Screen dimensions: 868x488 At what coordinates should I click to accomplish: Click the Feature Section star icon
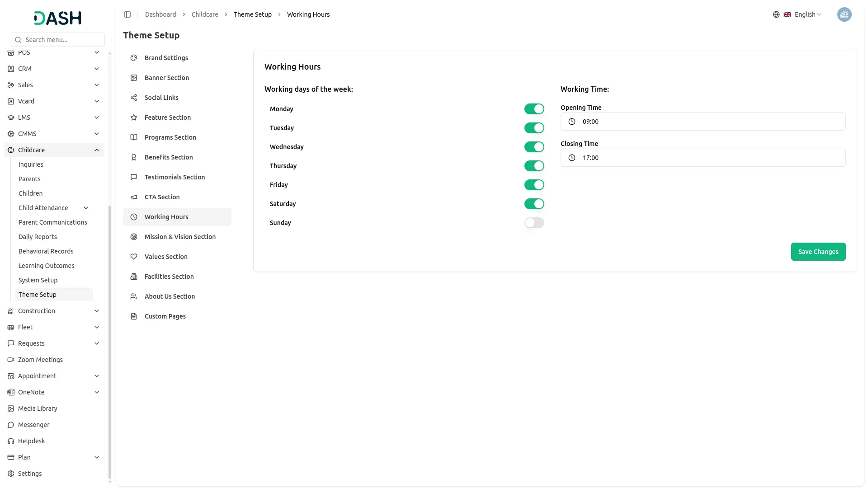coord(134,117)
